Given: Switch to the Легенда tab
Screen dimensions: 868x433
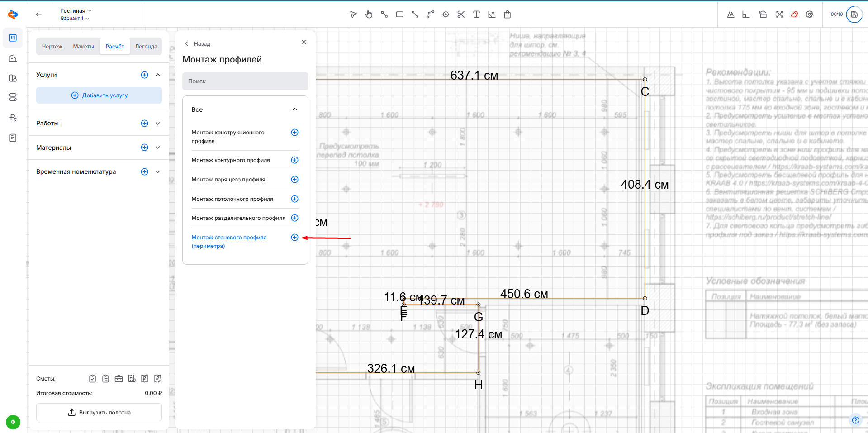Looking at the screenshot, I should (x=146, y=47).
